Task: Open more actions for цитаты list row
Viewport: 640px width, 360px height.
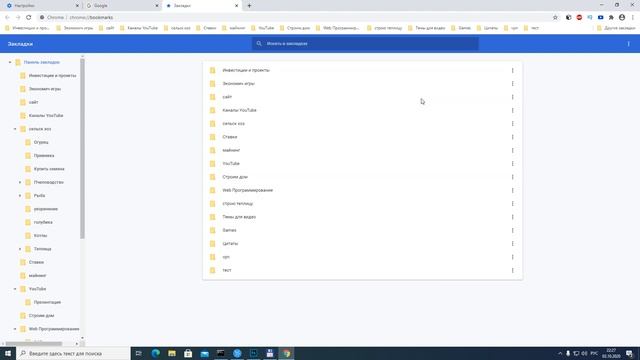Action: click(x=513, y=244)
